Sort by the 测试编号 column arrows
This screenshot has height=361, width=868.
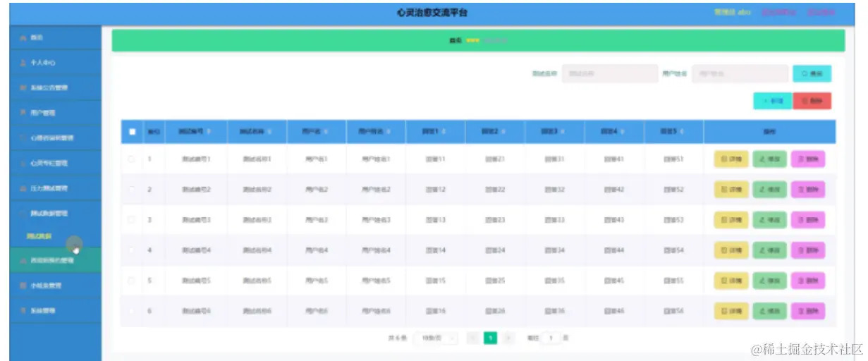tap(209, 131)
